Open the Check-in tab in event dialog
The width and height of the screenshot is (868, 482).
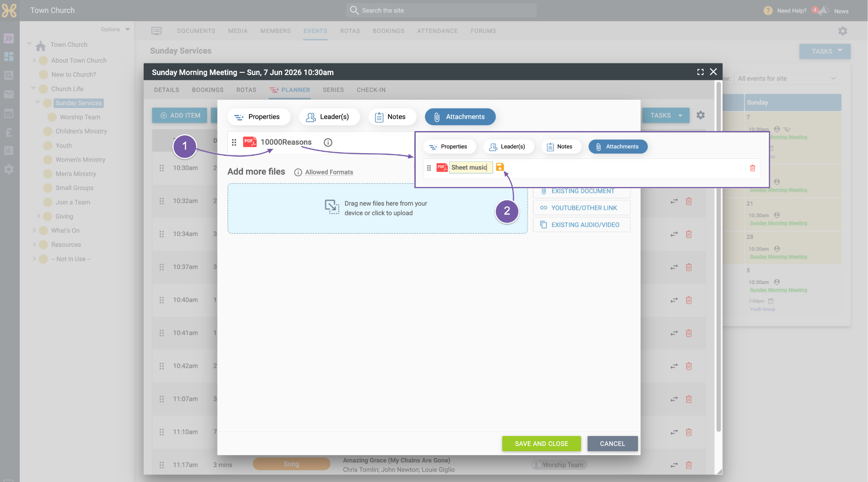coord(371,90)
